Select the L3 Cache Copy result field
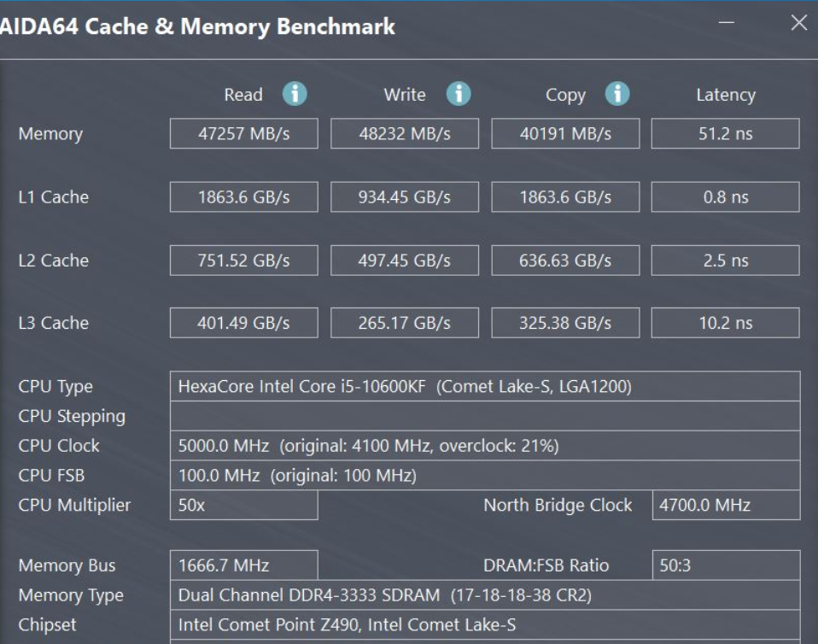The image size is (818, 644). 564,323
